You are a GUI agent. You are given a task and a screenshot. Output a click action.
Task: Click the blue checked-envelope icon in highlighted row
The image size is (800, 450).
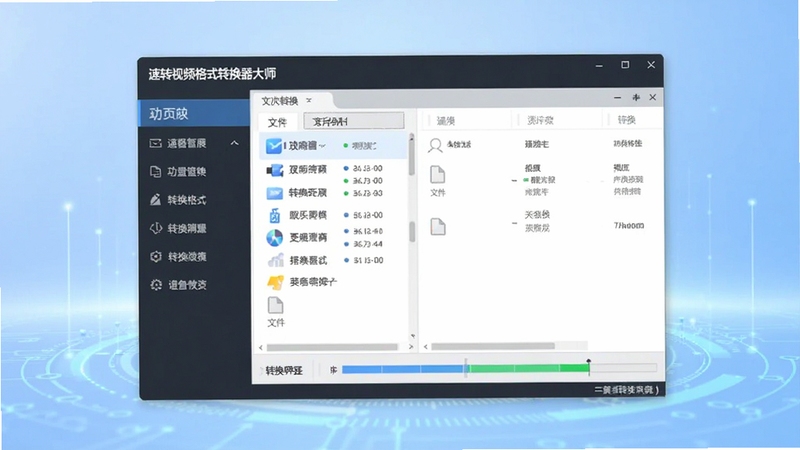273,146
